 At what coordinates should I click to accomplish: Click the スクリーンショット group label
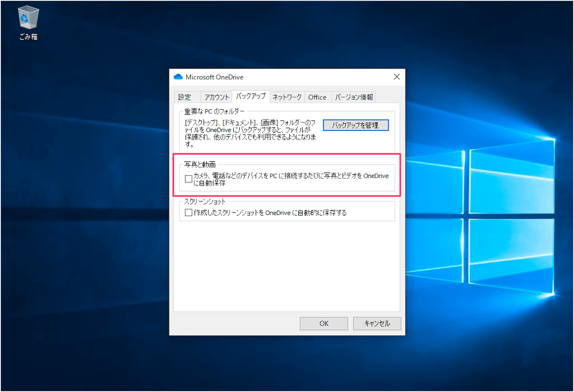click(205, 202)
